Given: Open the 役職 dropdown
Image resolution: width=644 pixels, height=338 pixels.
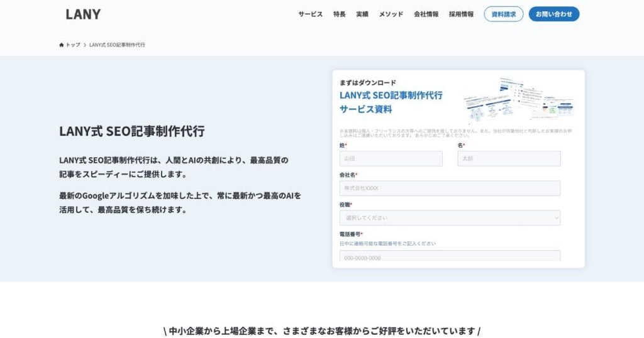Looking at the screenshot, I should (450, 218).
